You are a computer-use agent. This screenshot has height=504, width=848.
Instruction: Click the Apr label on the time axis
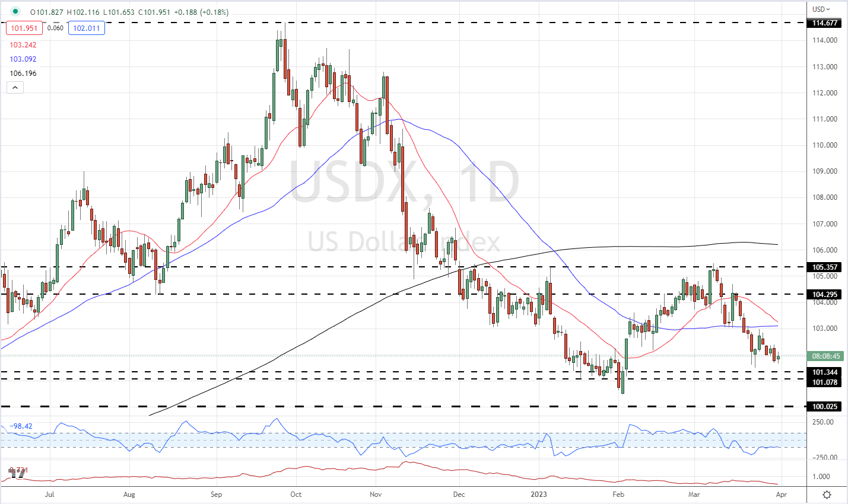[x=782, y=495]
